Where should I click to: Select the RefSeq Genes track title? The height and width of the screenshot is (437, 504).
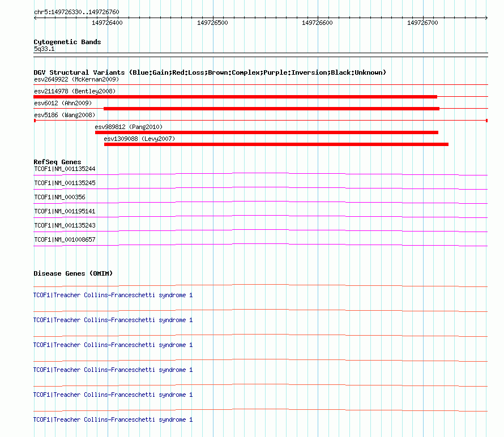[57, 162]
